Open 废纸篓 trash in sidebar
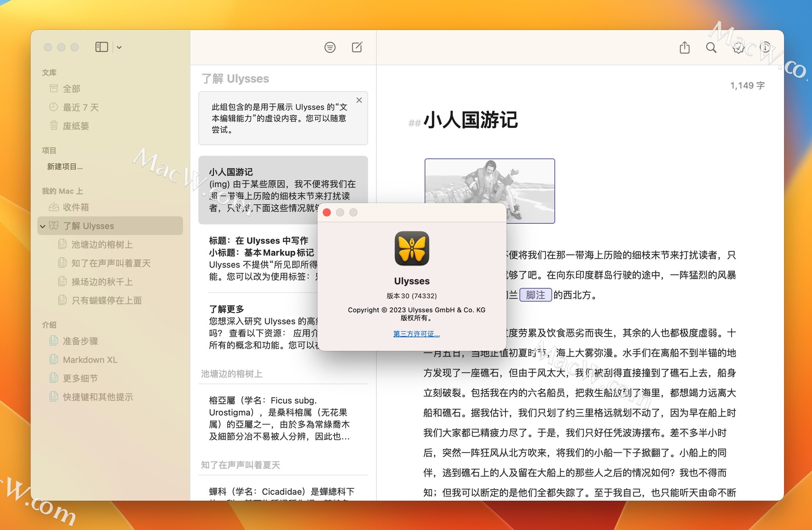812x530 pixels. pos(76,126)
